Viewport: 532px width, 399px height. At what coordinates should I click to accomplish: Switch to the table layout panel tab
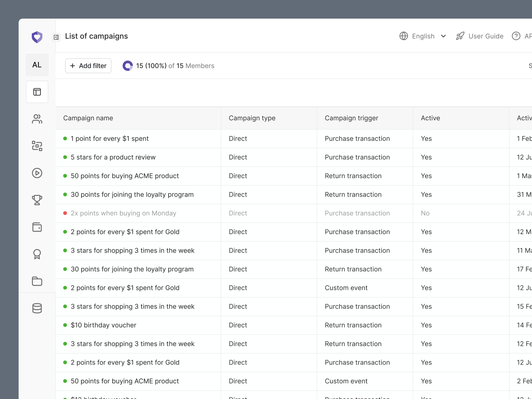pyautogui.click(x=37, y=92)
